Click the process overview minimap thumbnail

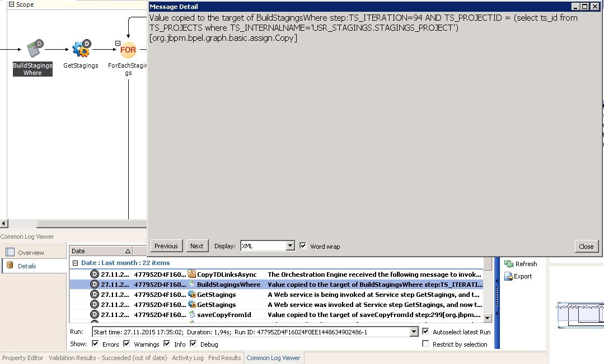pyautogui.click(x=580, y=315)
